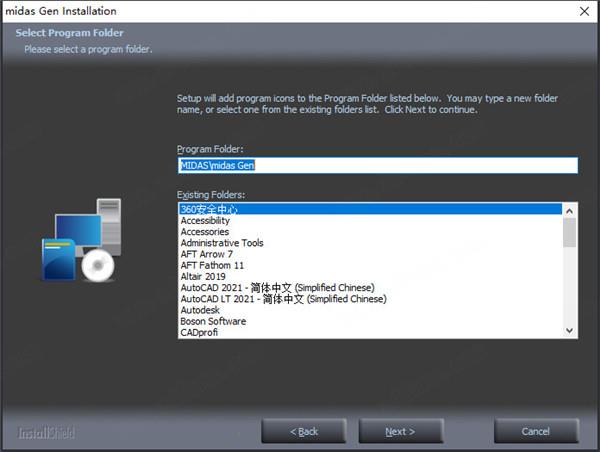Go back with the Back button

coord(304,431)
